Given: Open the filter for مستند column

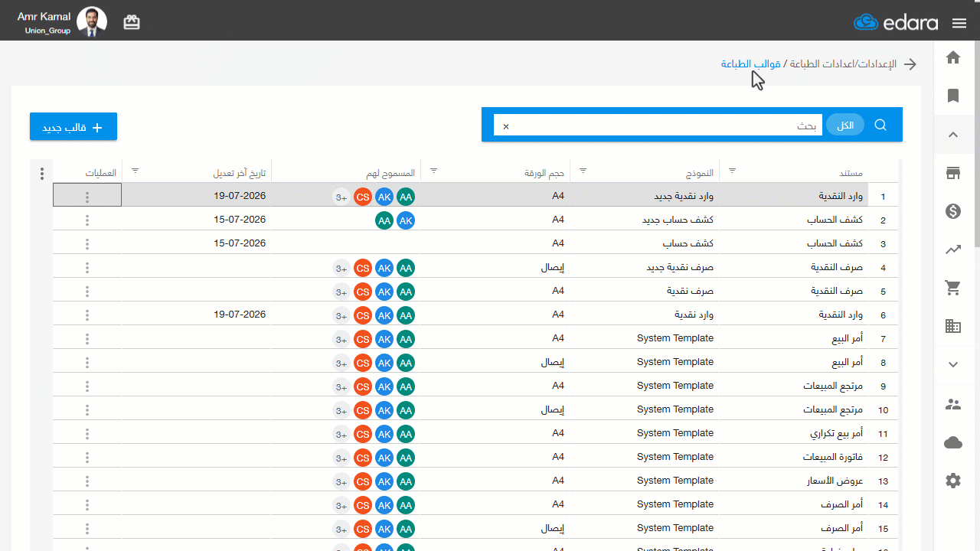Looking at the screenshot, I should [732, 170].
